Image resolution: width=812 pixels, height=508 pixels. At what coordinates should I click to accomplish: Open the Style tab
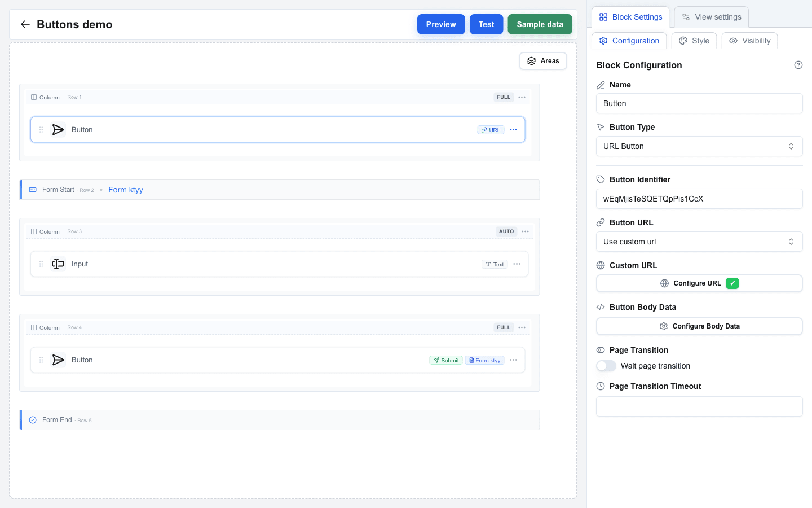[x=694, y=41]
